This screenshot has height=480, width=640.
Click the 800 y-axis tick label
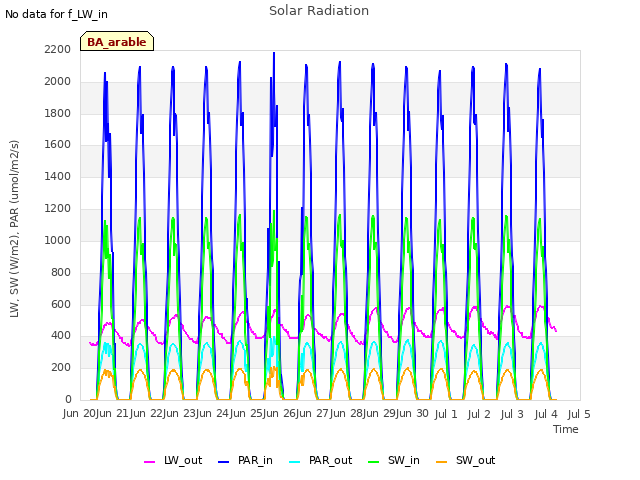click(61, 272)
